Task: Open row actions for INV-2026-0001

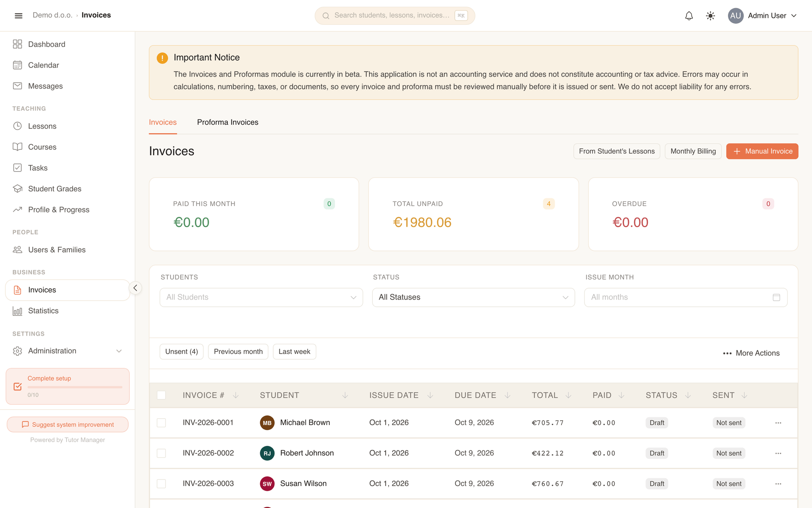Action: [778, 423]
